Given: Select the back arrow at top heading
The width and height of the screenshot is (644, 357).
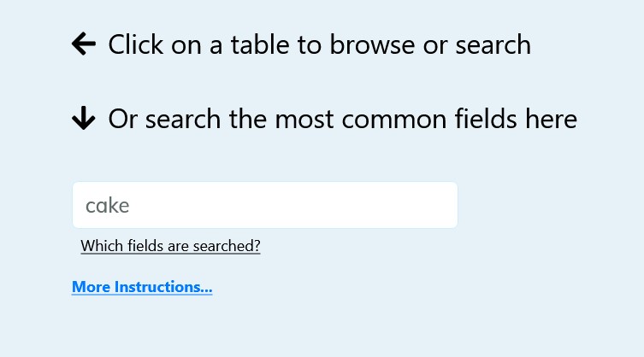Looking at the screenshot, I should (83, 44).
